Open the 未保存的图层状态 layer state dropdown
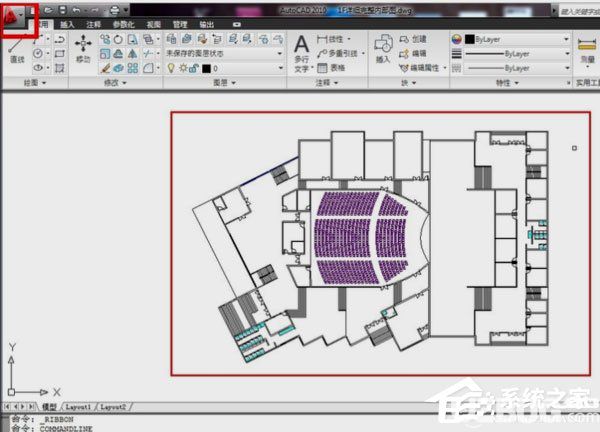The width and height of the screenshot is (600, 432). pos(225,54)
